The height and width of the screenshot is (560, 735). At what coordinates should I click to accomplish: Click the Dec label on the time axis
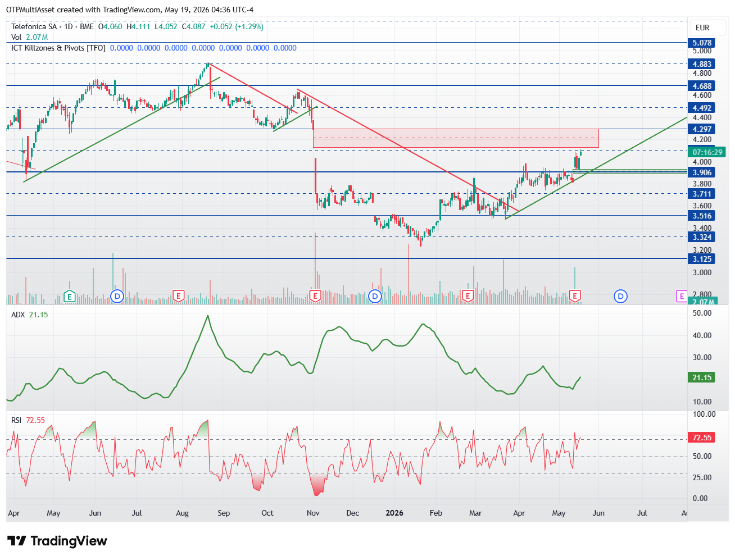tap(353, 513)
